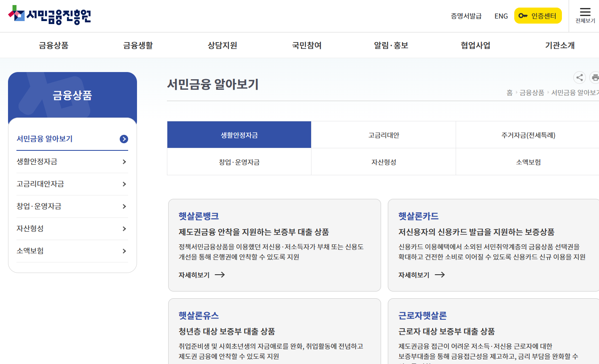Click the arrow icon next to 햇살론뱅크 자세히보기
Viewport: 599px width, 364px height.
[x=220, y=275]
